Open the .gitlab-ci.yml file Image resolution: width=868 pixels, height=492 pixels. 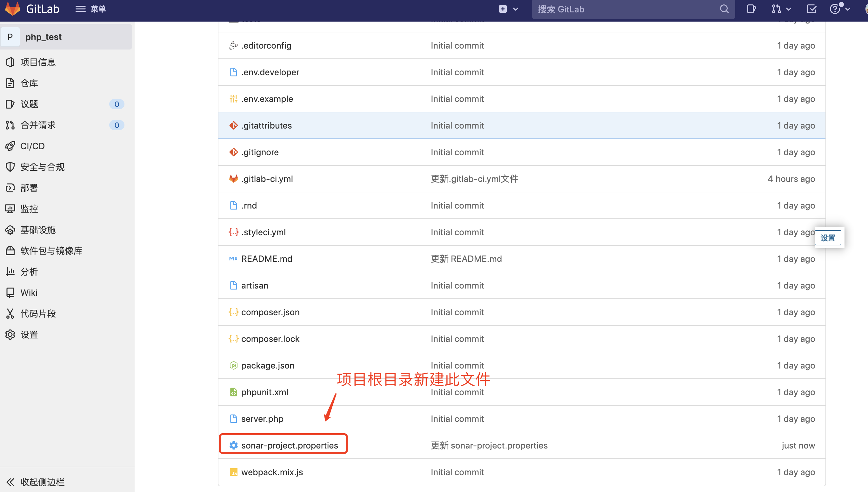267,179
